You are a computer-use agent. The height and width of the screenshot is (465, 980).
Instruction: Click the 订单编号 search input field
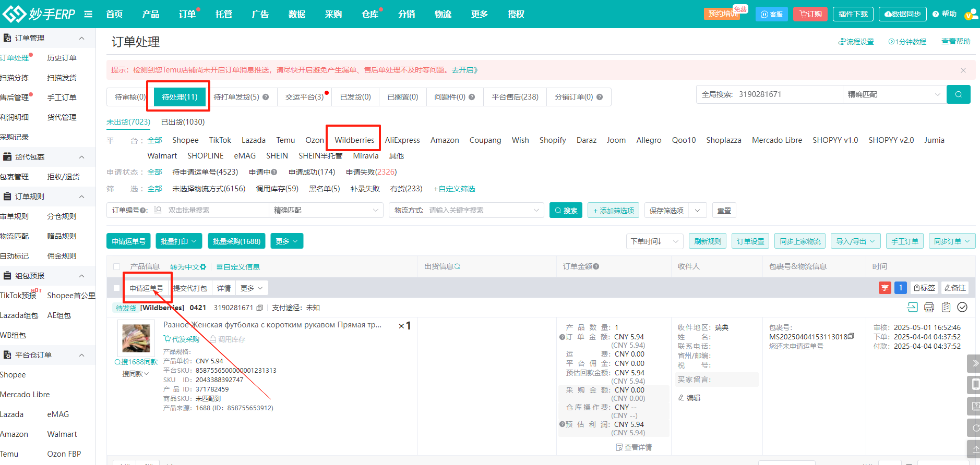click(217, 210)
